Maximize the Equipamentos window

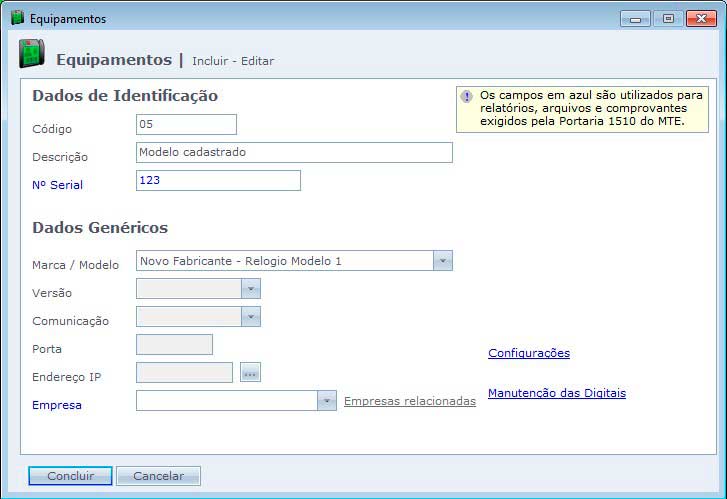[x=668, y=18]
